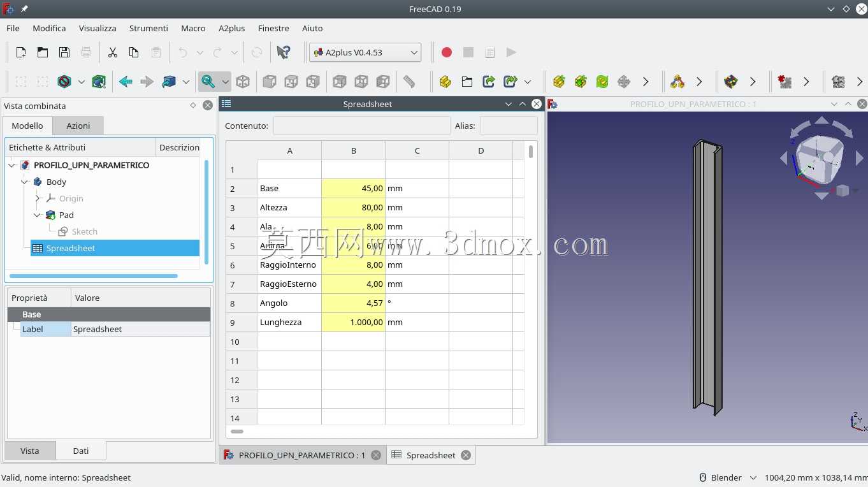Click the model tree horizontal scrollbar
The height and width of the screenshot is (487, 868).
click(94, 276)
